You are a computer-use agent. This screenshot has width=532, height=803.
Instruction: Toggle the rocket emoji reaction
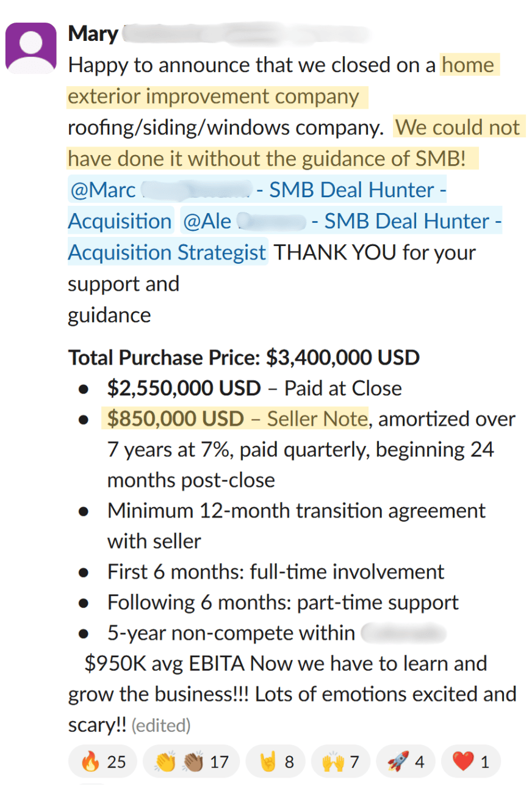[x=404, y=761]
